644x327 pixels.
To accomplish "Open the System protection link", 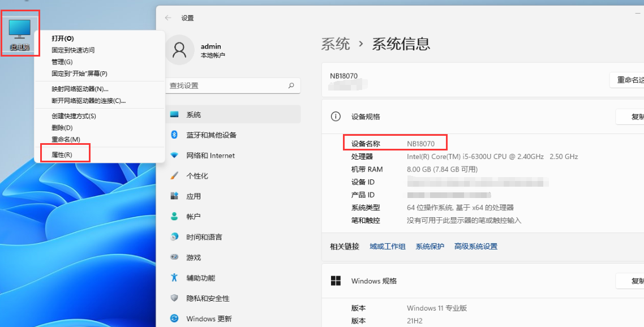I will (x=430, y=247).
